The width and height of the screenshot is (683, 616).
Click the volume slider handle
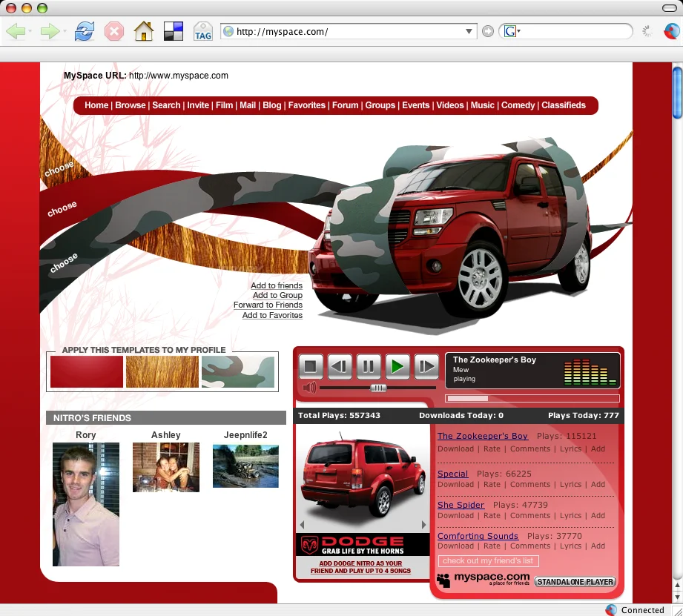[378, 388]
